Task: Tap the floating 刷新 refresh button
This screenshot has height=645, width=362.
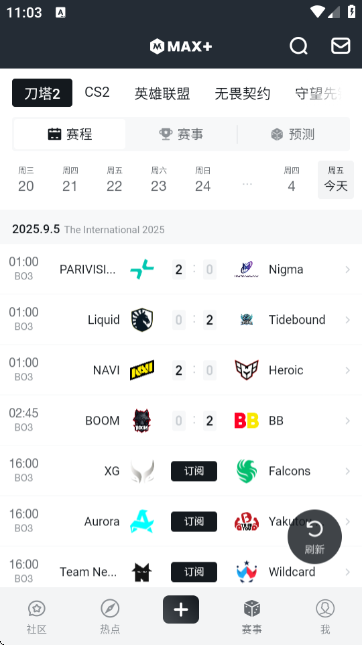Action: pyautogui.click(x=315, y=536)
